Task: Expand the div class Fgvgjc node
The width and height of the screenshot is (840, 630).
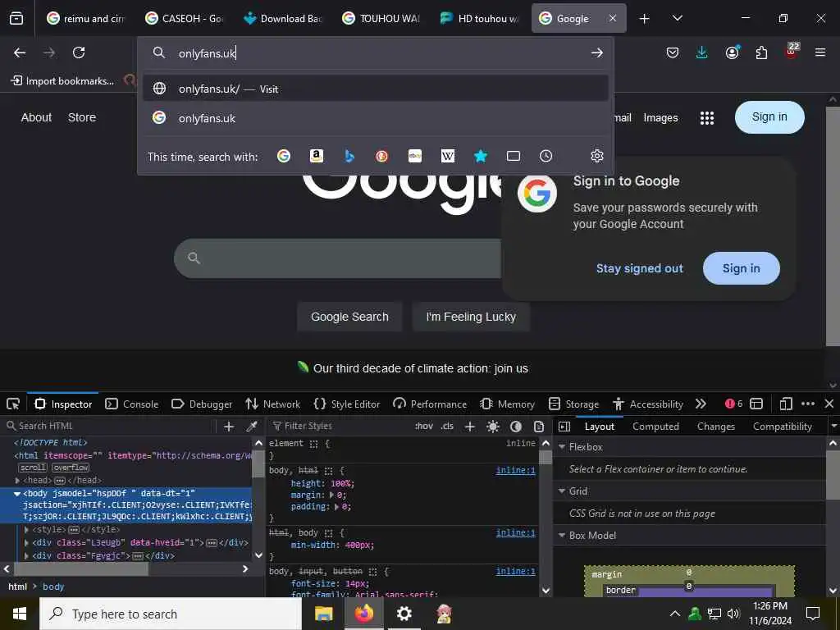Action: coord(26,556)
